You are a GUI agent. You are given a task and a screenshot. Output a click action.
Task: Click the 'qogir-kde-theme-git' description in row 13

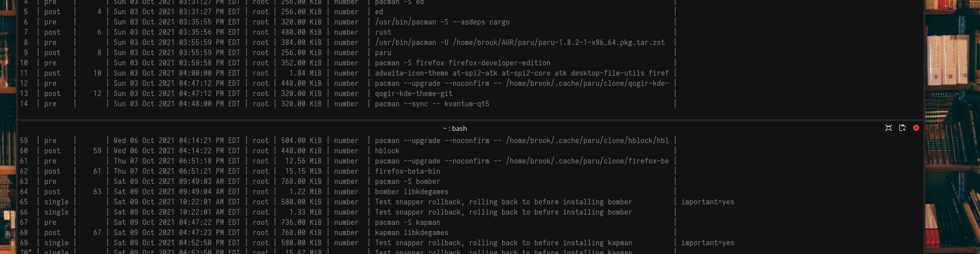tap(413, 93)
